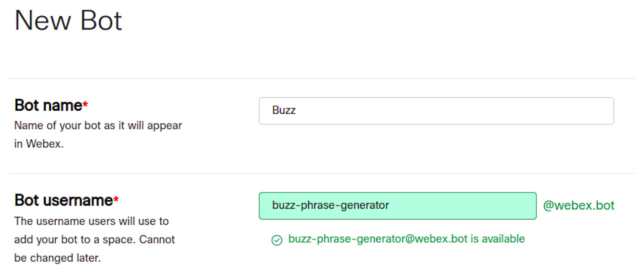
Task: Click the green availability checkmark icon
Action: (277, 240)
